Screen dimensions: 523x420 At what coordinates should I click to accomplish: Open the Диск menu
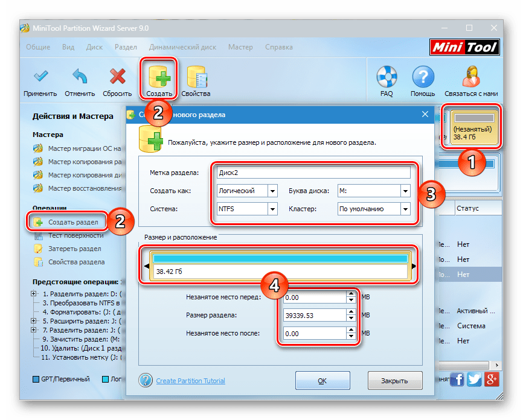point(94,47)
